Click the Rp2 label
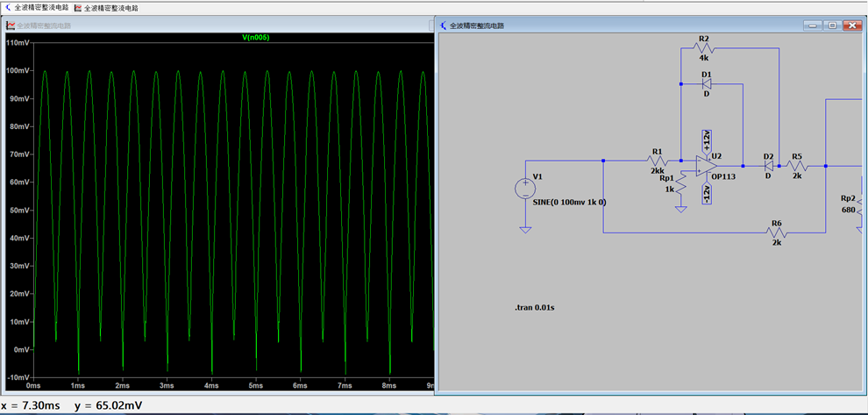The width and height of the screenshot is (868, 415). tap(848, 198)
